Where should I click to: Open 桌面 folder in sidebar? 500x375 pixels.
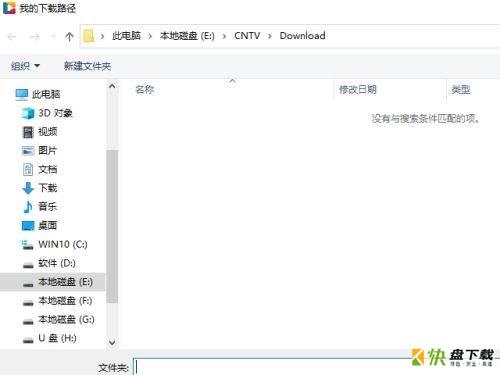point(40,226)
